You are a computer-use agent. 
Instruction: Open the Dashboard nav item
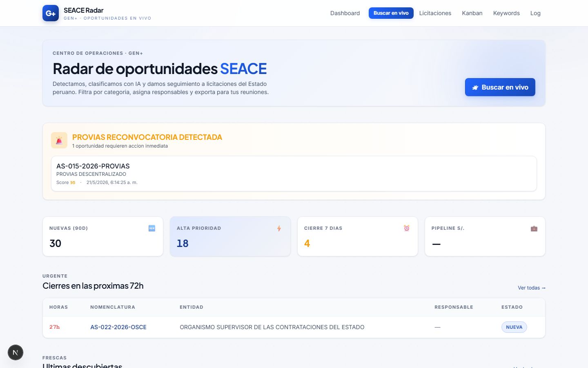345,13
